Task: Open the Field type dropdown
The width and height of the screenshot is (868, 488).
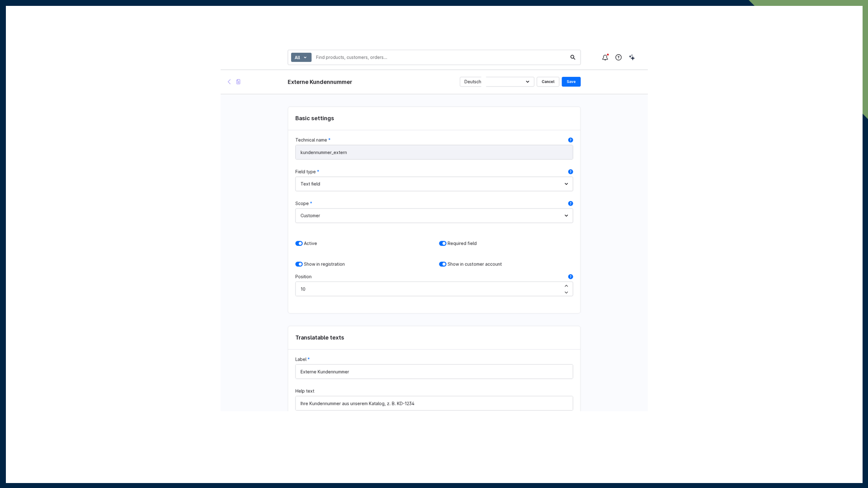Action: coord(434,184)
